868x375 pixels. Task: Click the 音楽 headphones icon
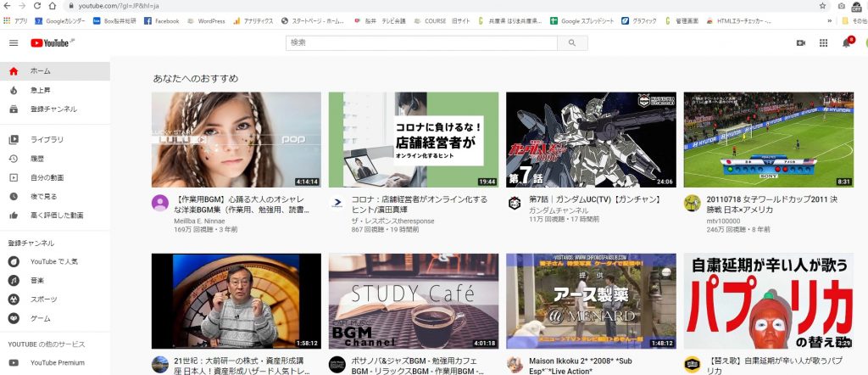[14, 281]
